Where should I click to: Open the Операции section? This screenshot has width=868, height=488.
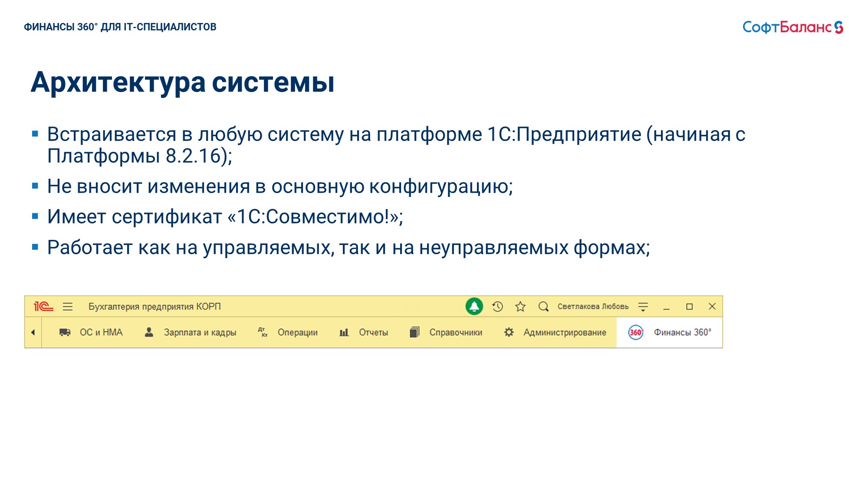298,333
